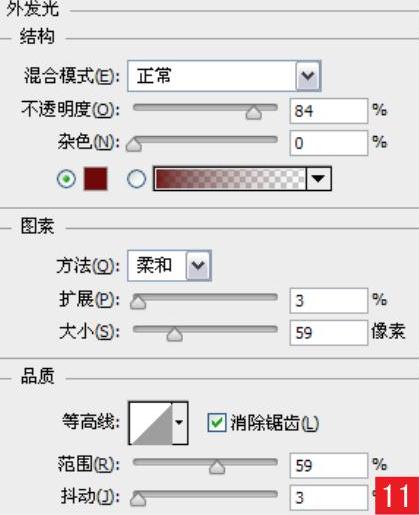The height and width of the screenshot is (515, 419).
Task: Click the 等高线 contour curve thumbnail
Action: (x=151, y=423)
